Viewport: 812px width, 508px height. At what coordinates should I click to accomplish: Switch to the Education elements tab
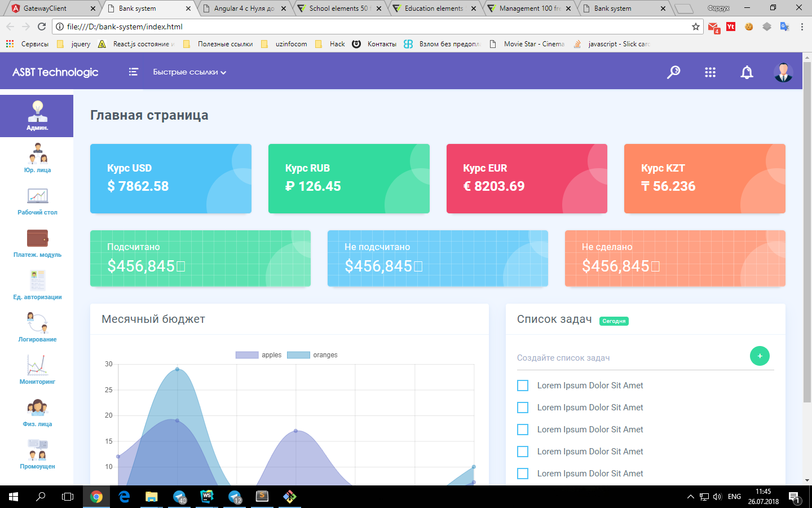[434, 8]
